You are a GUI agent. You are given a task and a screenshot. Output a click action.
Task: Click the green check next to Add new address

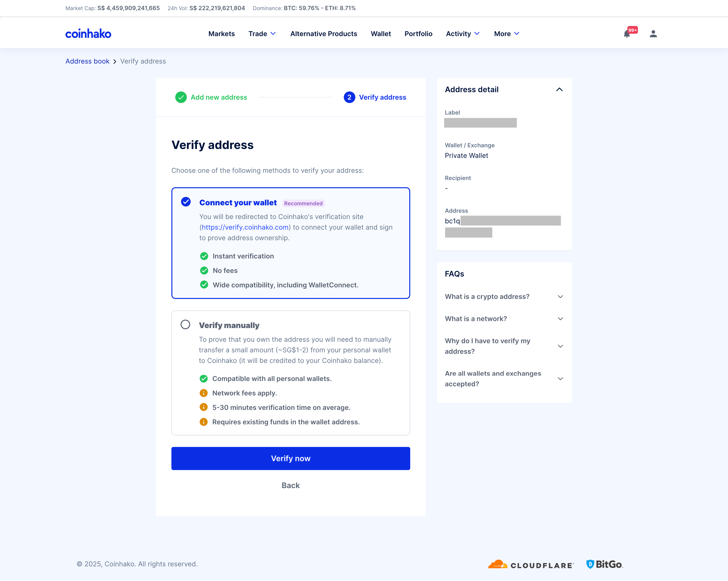pos(181,97)
